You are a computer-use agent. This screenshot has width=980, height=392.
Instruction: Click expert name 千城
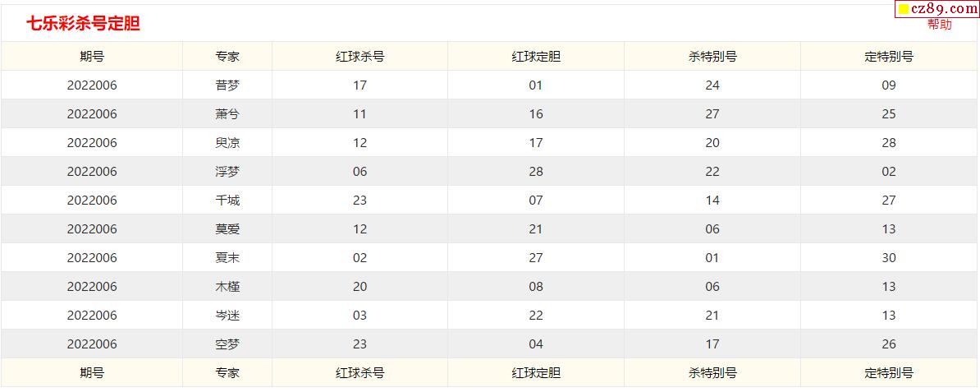click(x=227, y=201)
